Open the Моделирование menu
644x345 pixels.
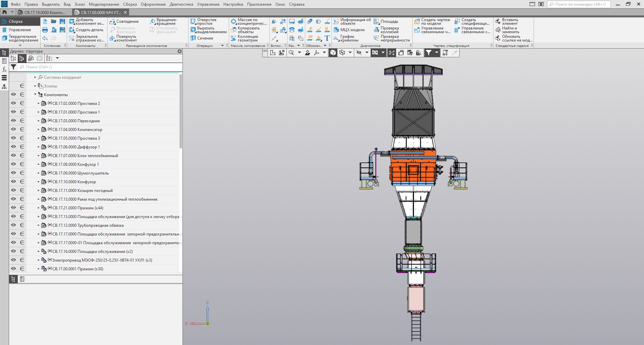[x=104, y=4]
